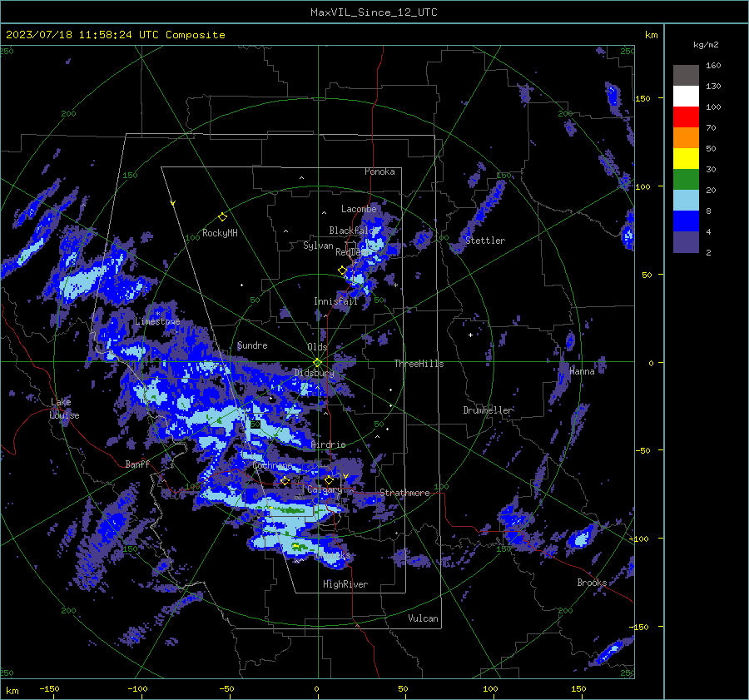
Task: Click the Vulcan city label
Action: (424, 618)
